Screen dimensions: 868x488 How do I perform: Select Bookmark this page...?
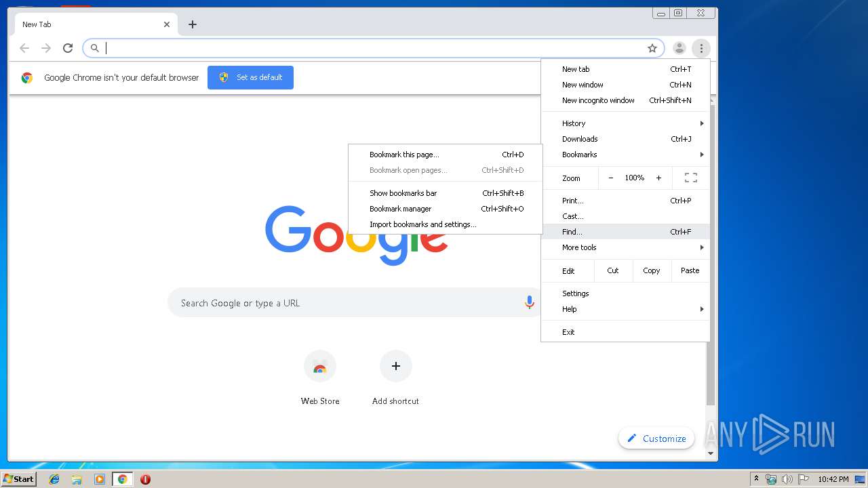coord(446,155)
